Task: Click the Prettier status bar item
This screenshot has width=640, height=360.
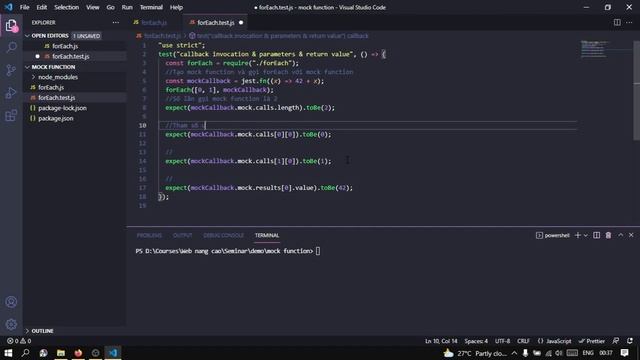Action: click(x=592, y=341)
